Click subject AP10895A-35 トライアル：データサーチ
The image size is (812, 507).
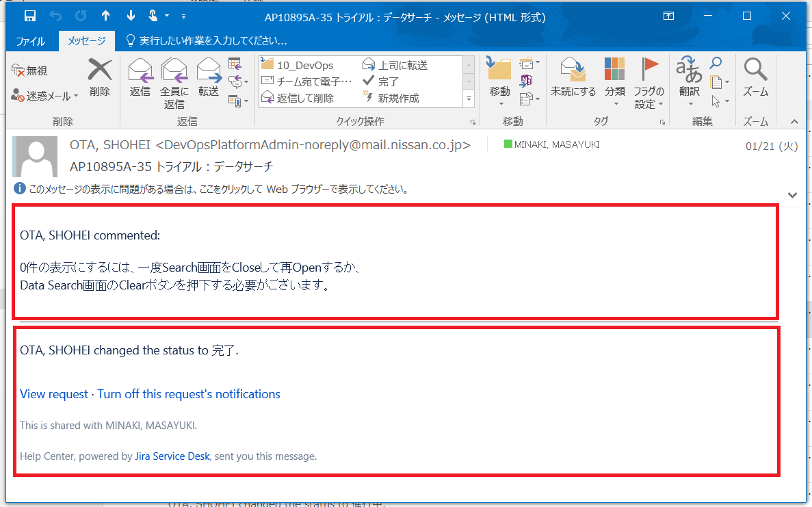click(x=172, y=166)
